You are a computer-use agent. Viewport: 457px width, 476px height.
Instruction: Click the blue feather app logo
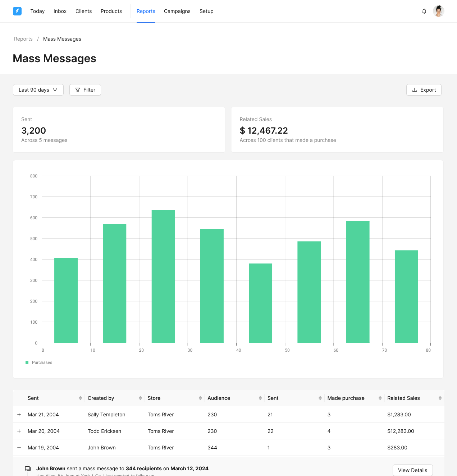tap(17, 11)
